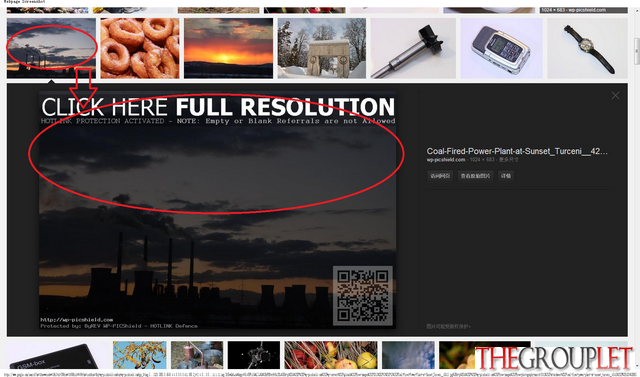Click the 访问网页 visit page button
The width and height of the screenshot is (640, 377).
pos(440,176)
